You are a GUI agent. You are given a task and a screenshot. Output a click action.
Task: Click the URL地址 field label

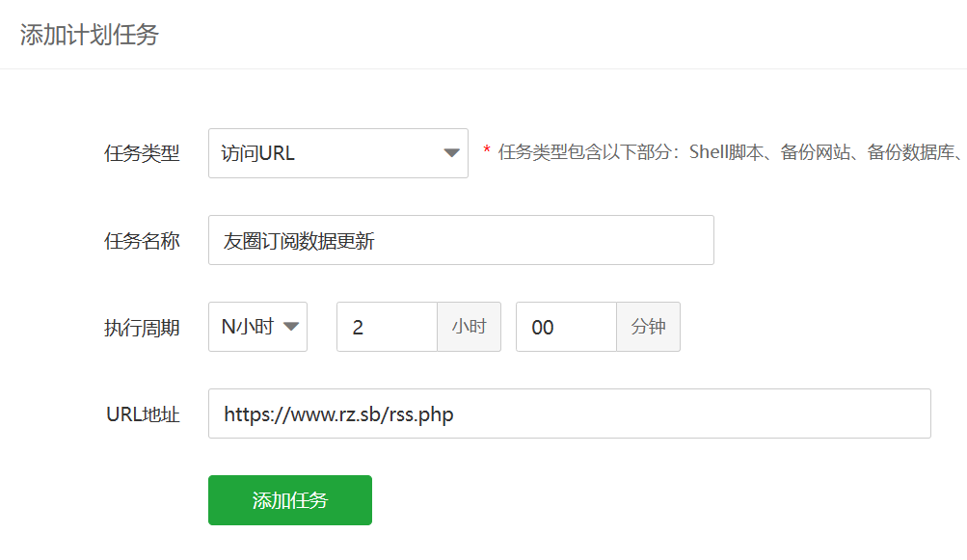coord(143,414)
